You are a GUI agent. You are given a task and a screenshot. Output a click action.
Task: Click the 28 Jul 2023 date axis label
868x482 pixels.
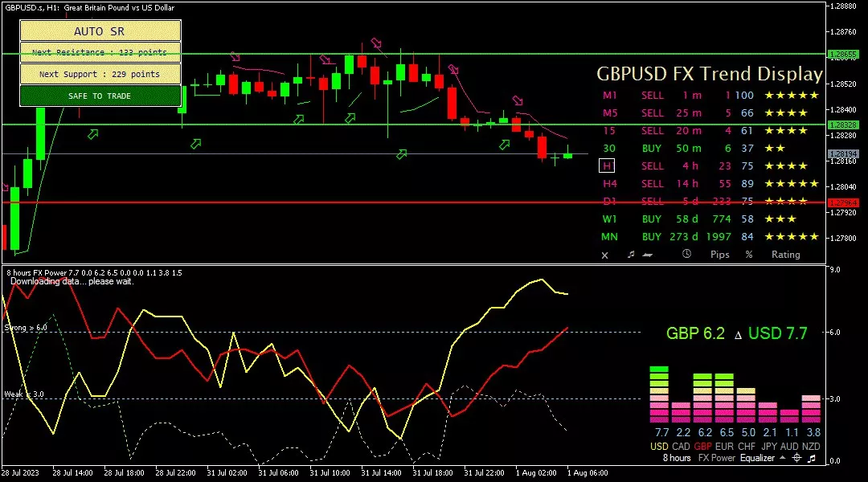click(20, 472)
